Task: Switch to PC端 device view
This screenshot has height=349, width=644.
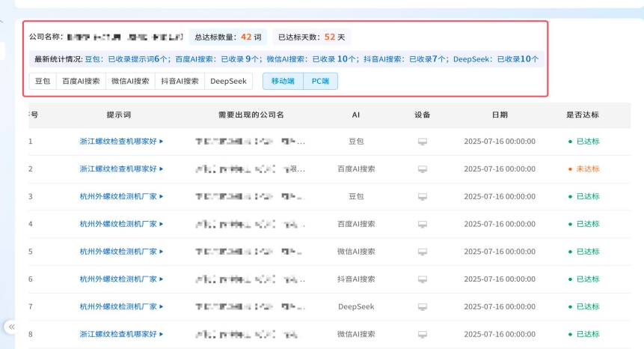Action: pyautogui.click(x=320, y=81)
